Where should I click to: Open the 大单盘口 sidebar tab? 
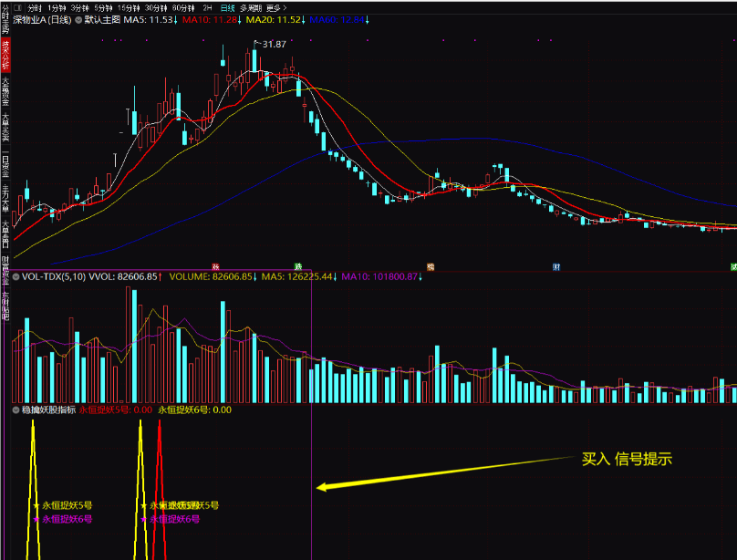[x=5, y=234]
